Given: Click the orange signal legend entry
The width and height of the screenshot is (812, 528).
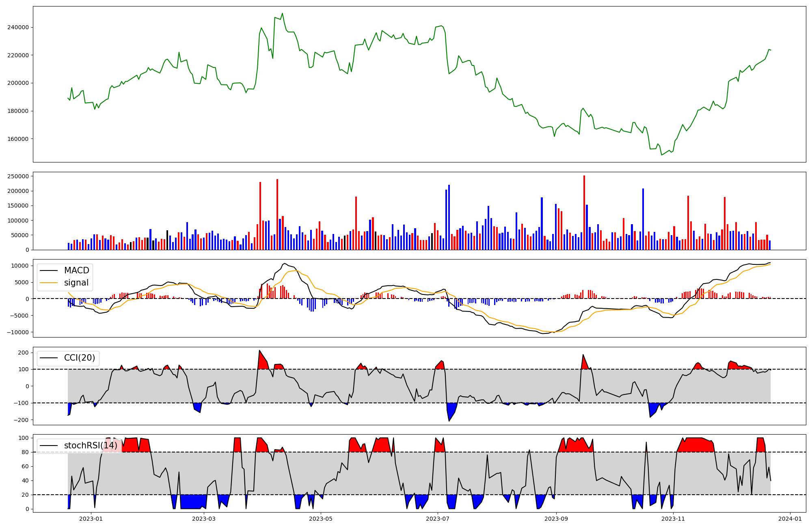Looking at the screenshot, I should (x=76, y=283).
